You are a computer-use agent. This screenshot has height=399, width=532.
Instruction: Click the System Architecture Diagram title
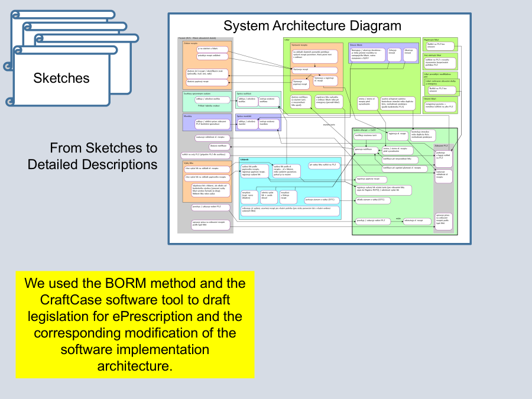(x=312, y=26)
